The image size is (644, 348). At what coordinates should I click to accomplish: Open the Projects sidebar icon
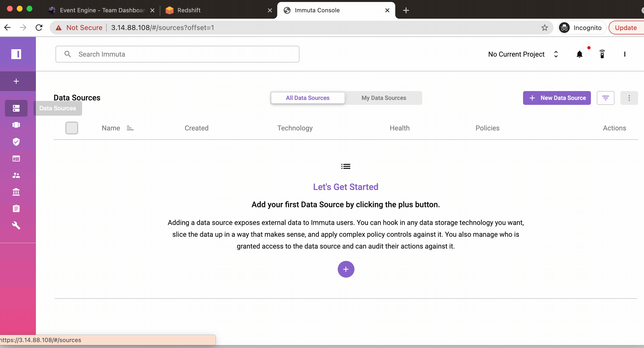(16, 125)
